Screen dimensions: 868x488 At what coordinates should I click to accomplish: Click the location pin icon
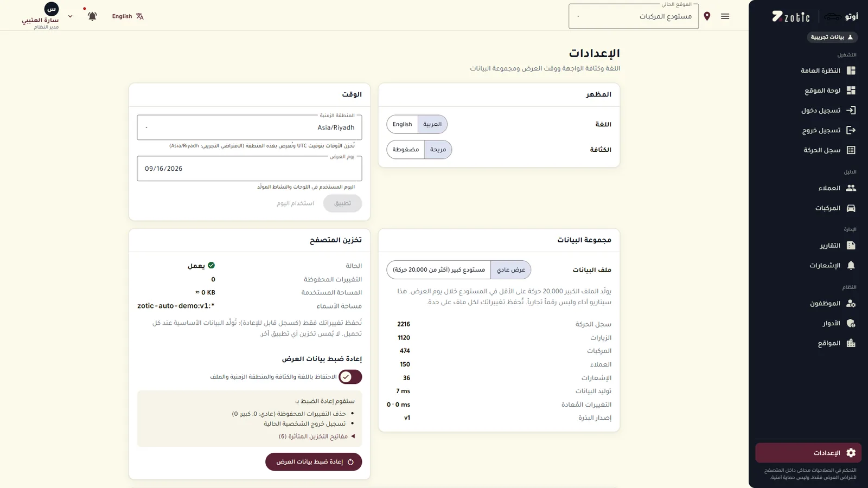click(707, 16)
